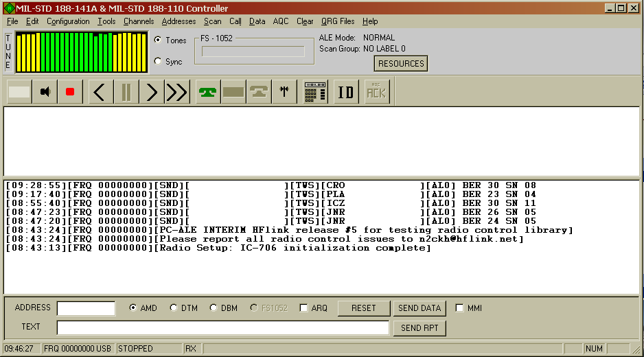This screenshot has width=644, height=357.
Task: Select the AMD mode radio button
Action: point(133,308)
